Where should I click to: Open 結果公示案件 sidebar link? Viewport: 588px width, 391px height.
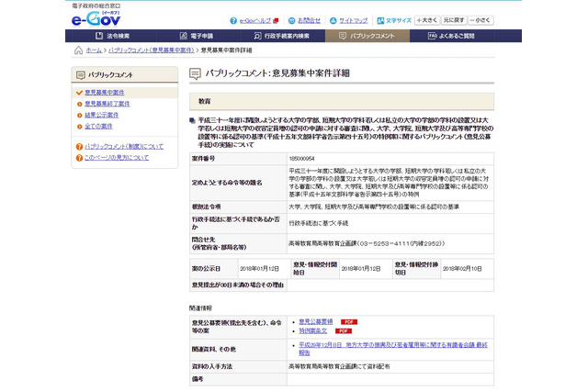pos(102,115)
